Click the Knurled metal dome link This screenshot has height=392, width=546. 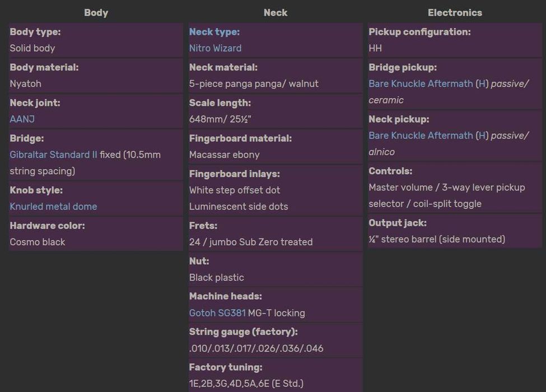(53, 207)
